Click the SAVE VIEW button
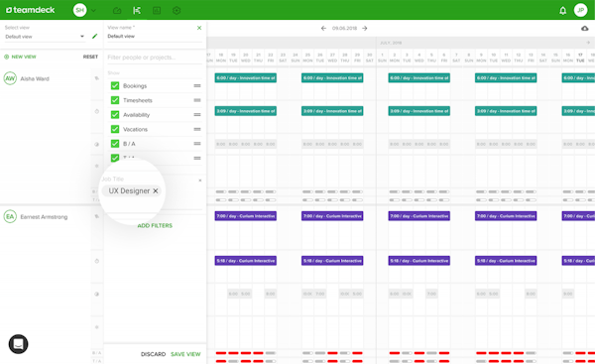 coord(185,354)
